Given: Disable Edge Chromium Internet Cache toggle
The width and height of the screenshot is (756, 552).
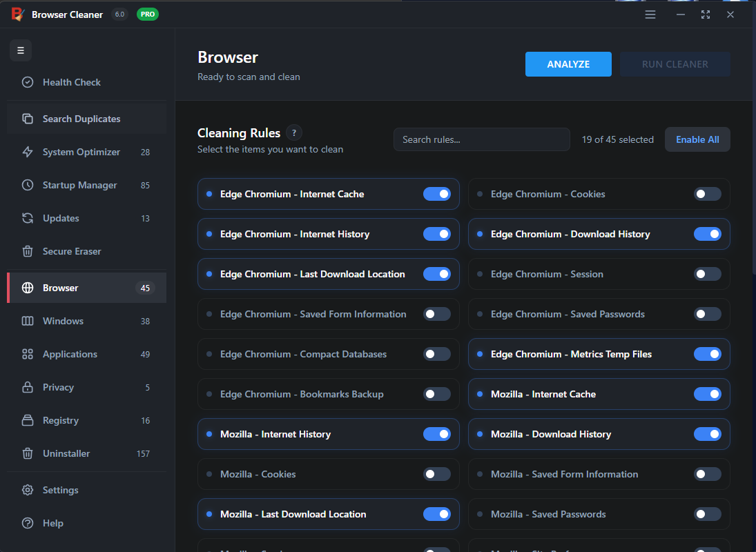Looking at the screenshot, I should click(436, 195).
